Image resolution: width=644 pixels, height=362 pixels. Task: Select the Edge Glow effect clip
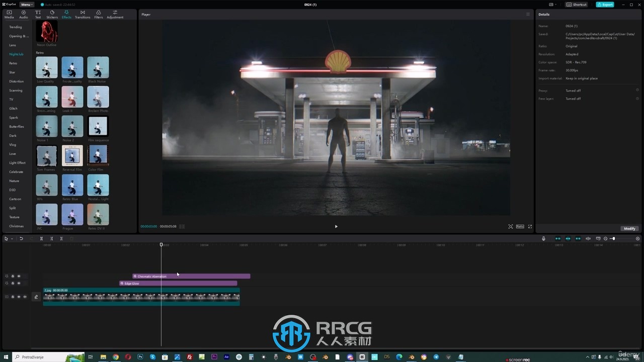(x=178, y=283)
